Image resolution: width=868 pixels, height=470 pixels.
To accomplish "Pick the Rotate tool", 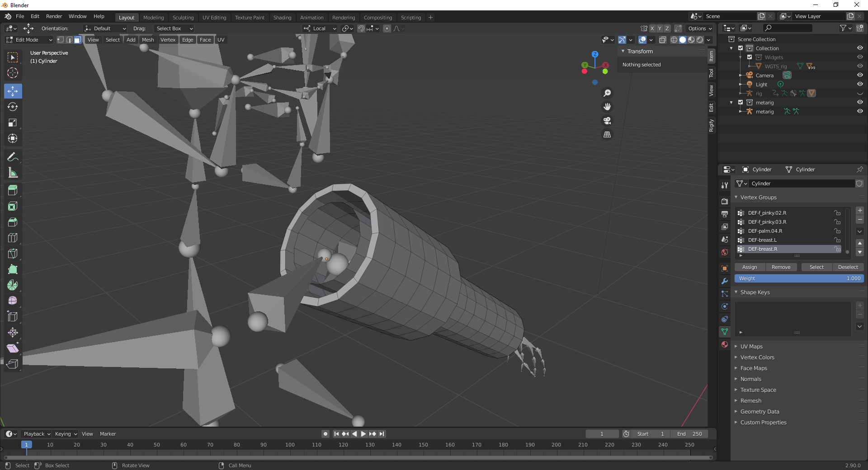I will tap(13, 107).
